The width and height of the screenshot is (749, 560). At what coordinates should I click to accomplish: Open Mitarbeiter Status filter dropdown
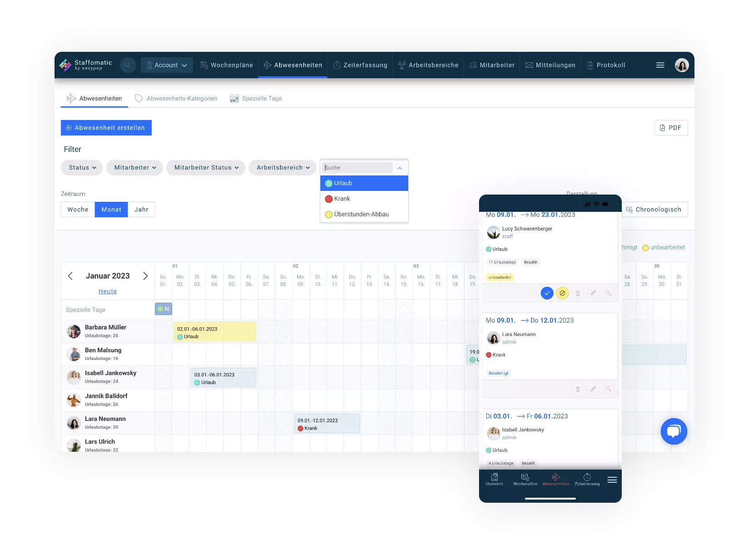tap(206, 168)
